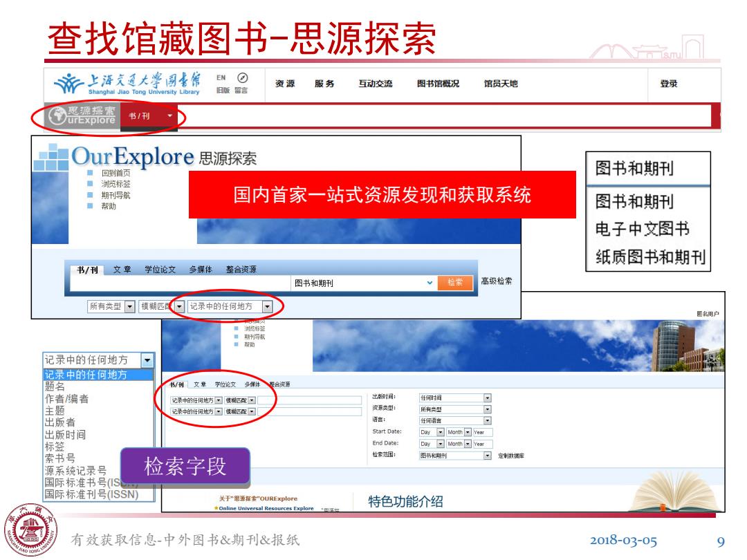Viewport: 747px width, 560px height.
Task: Select 多媒体 tab in advanced search window
Action: [x=252, y=384]
